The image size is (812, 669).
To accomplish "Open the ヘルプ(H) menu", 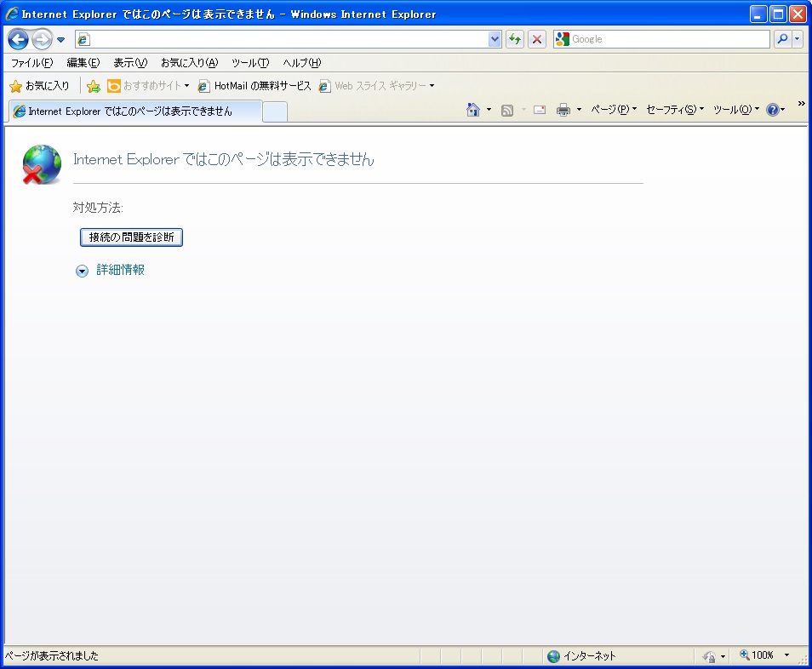I will tap(302, 63).
